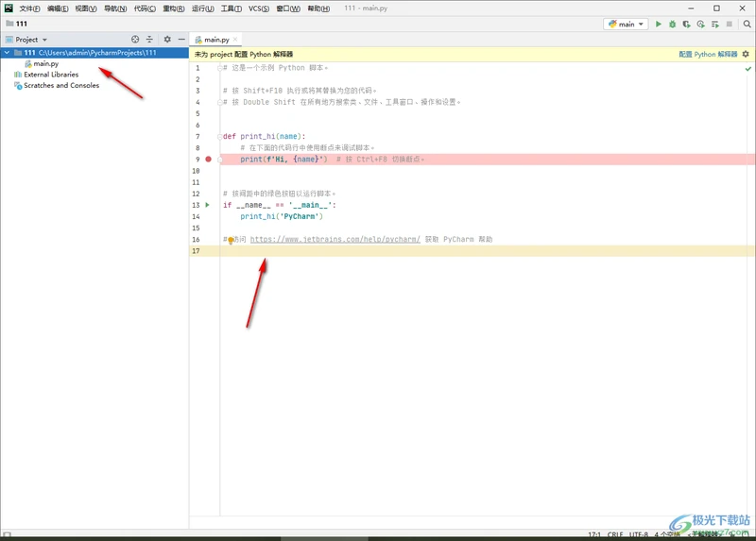Image resolution: width=756 pixels, height=541 pixels.
Task: Run the main configuration with green play button
Action: point(658,25)
